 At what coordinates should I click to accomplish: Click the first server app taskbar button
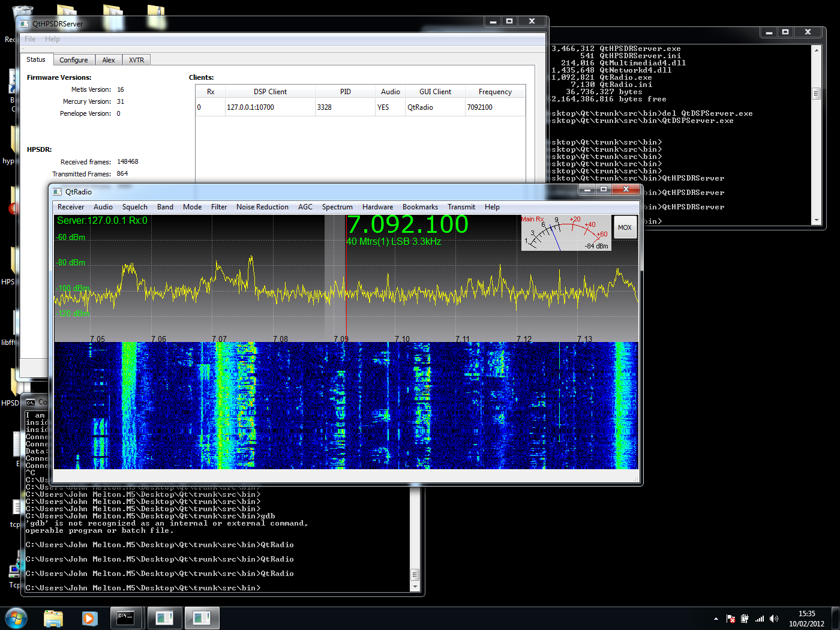click(x=164, y=618)
